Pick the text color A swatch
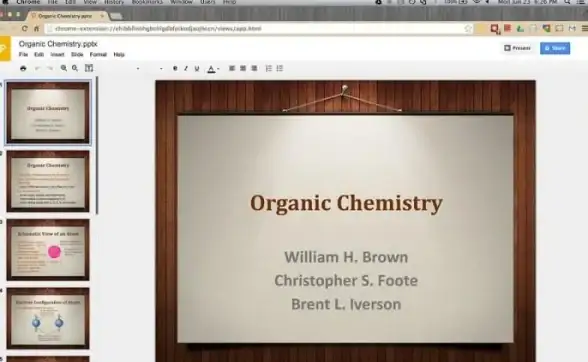 coord(211,69)
